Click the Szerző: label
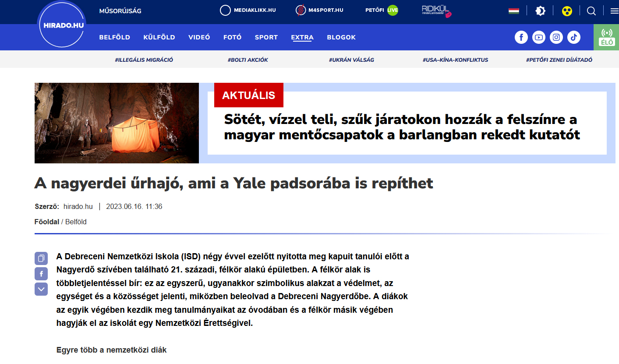 (x=47, y=206)
